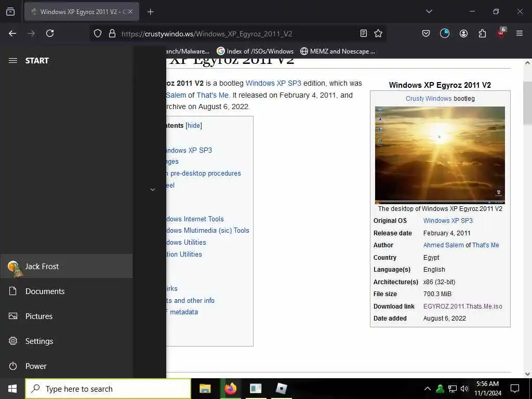This screenshot has width=532, height=399.
Task: Click the vertical scrollbar thumb
Action: (527, 103)
